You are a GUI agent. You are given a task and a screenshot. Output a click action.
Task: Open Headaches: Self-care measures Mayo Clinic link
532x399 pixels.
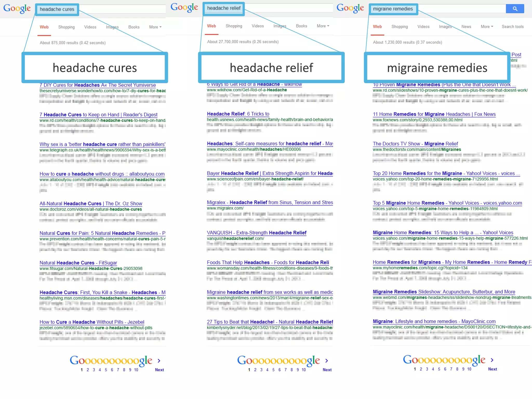(x=270, y=143)
